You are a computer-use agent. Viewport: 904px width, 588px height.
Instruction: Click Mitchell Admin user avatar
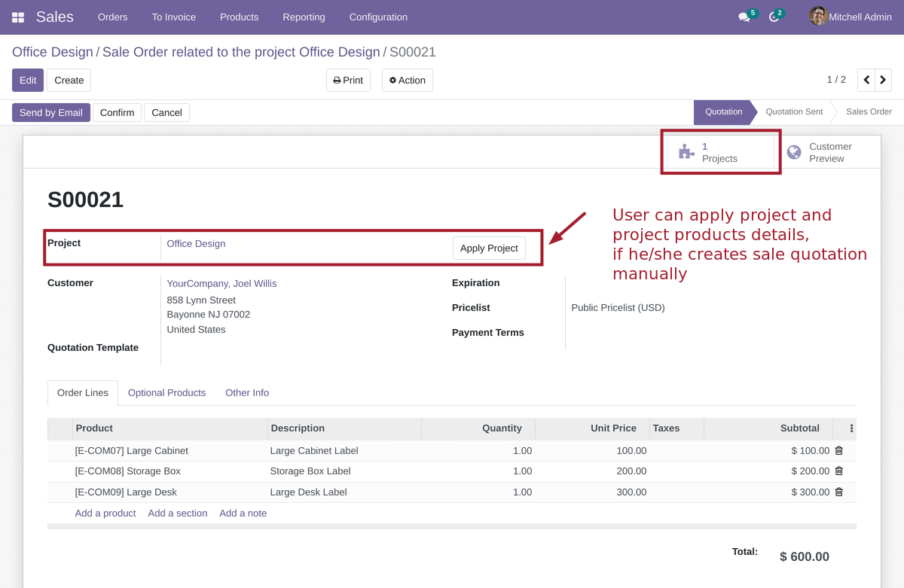(x=818, y=17)
